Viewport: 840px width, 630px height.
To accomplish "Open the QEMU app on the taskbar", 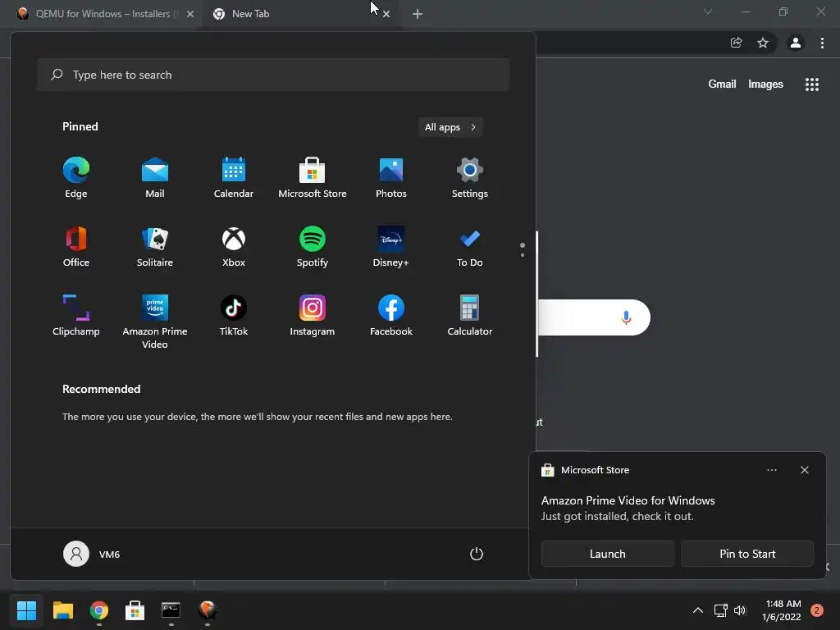I will click(208, 610).
